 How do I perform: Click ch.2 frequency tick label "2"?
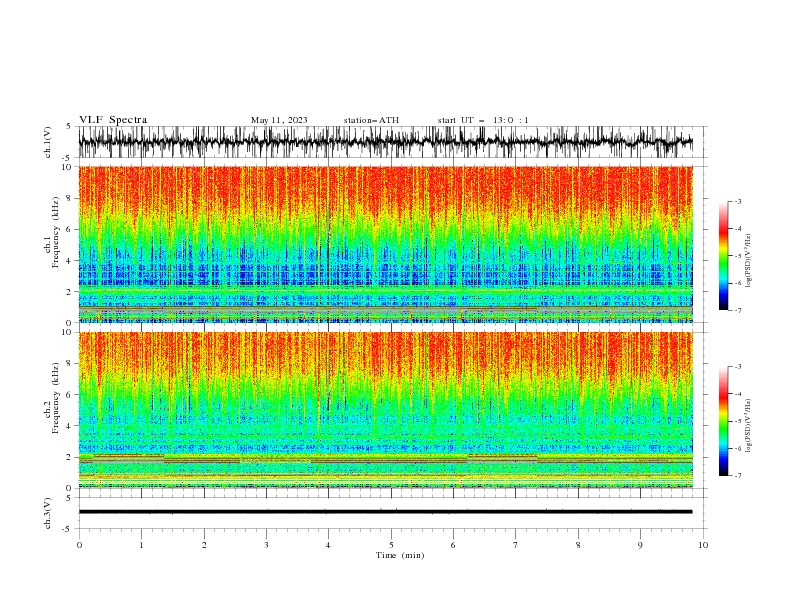coord(69,457)
